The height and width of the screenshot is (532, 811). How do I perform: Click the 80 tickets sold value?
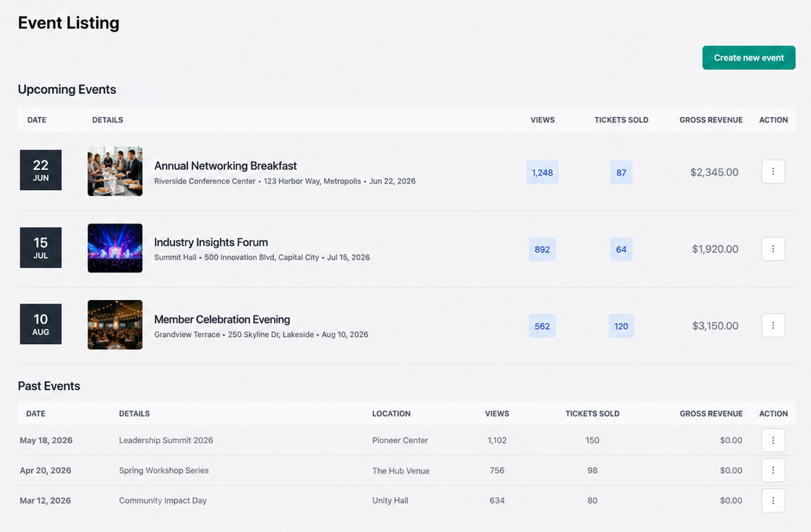[592, 500]
